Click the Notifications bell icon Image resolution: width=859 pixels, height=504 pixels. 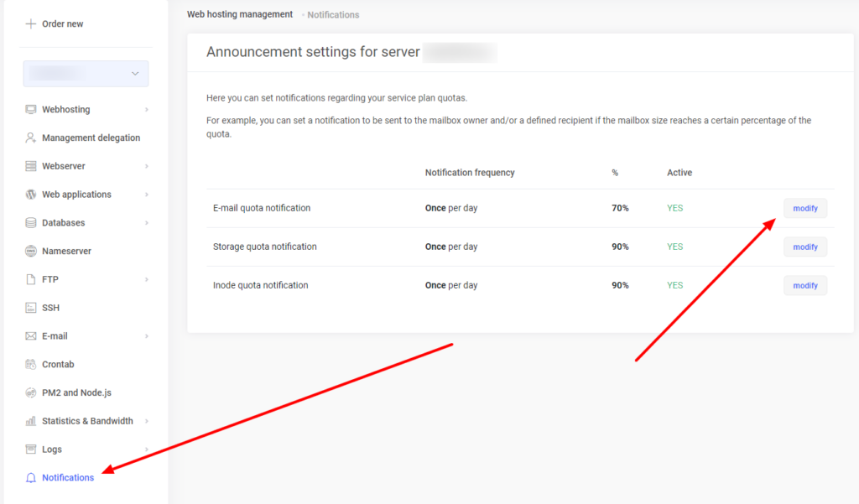pos(31,478)
